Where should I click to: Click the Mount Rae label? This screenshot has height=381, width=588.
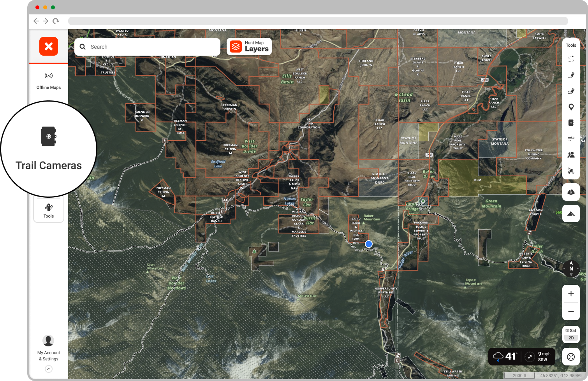[x=307, y=296]
